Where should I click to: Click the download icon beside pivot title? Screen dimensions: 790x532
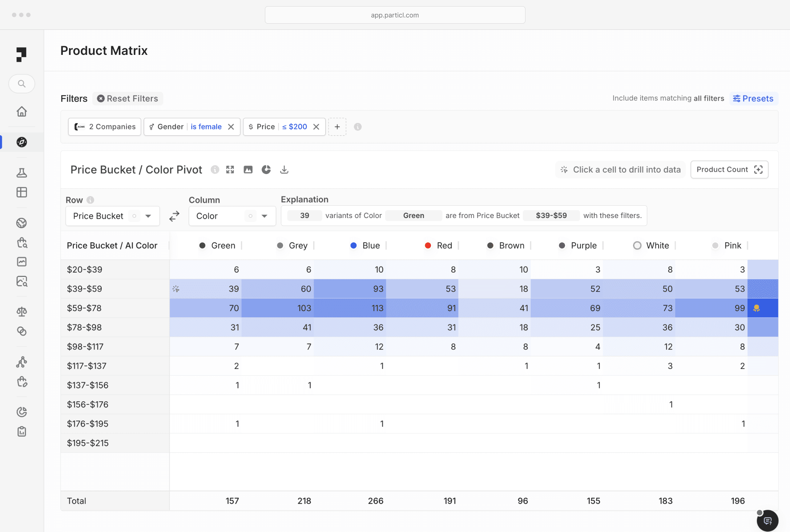[284, 170]
